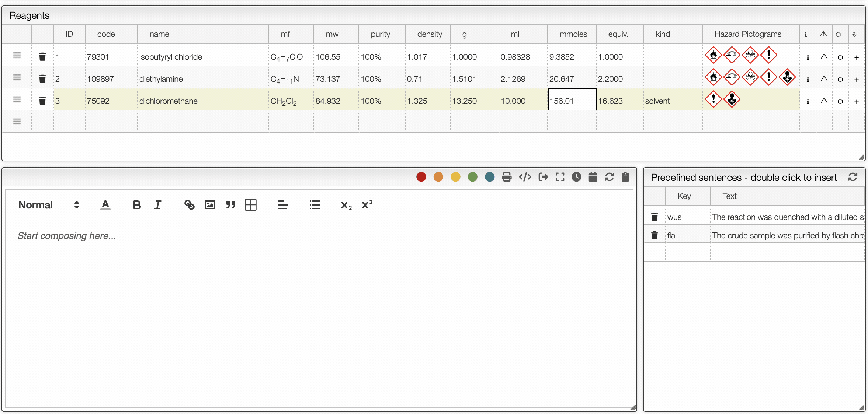Toggle bold text formatting
This screenshot has height=414, width=868.
click(x=137, y=205)
